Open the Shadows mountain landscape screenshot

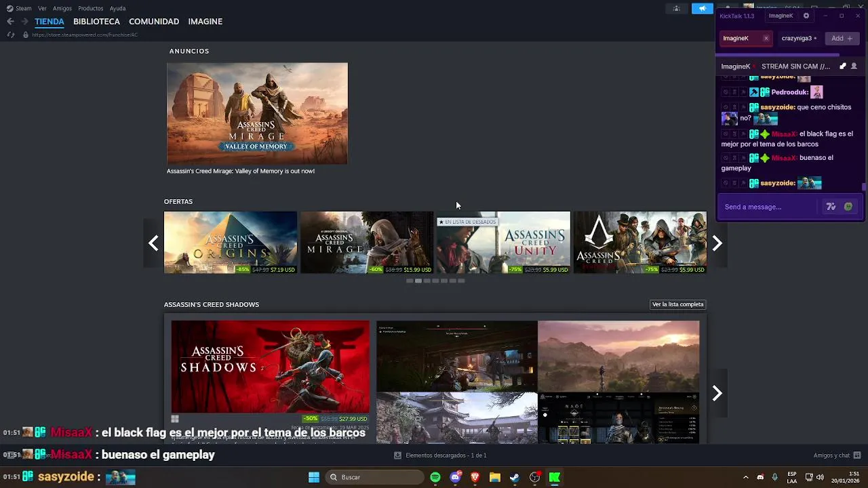click(x=618, y=356)
